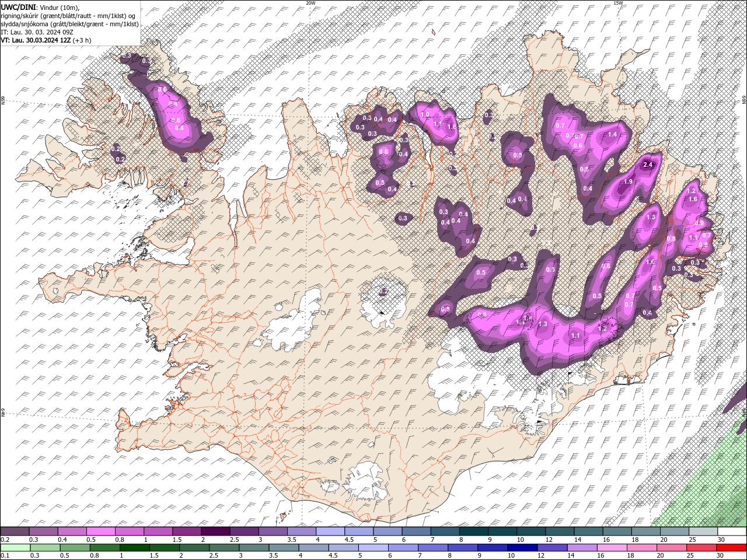Click the 1.9 precipitation value on the map
The width and height of the screenshot is (747, 560).
point(628,182)
